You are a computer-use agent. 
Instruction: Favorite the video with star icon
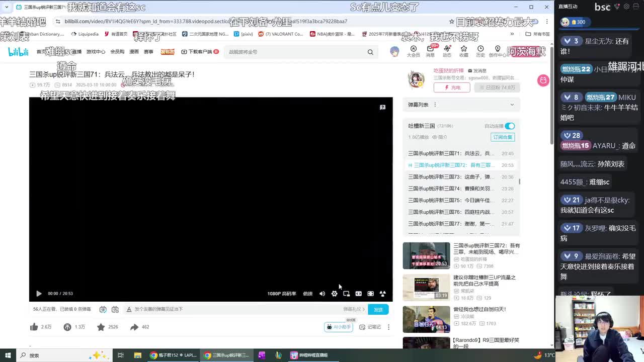[101, 327]
